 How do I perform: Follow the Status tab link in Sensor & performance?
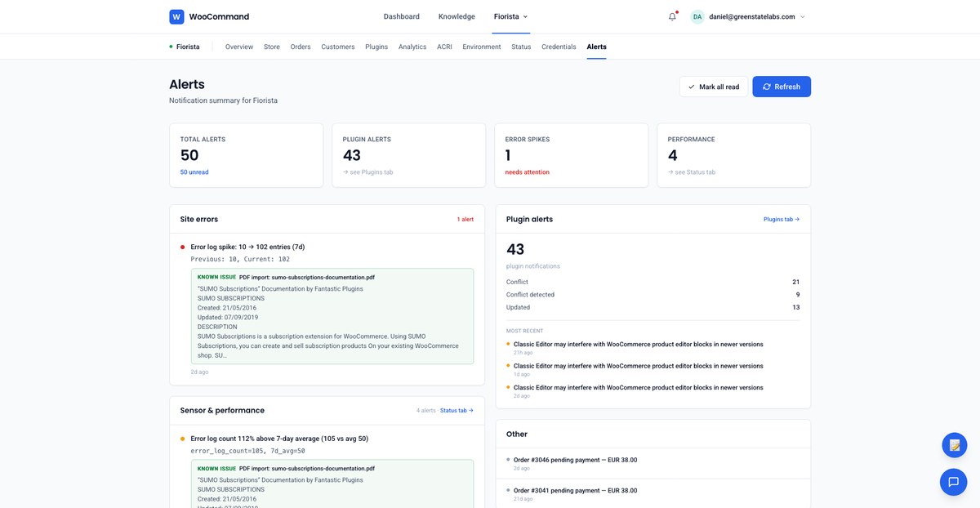pyautogui.click(x=457, y=410)
